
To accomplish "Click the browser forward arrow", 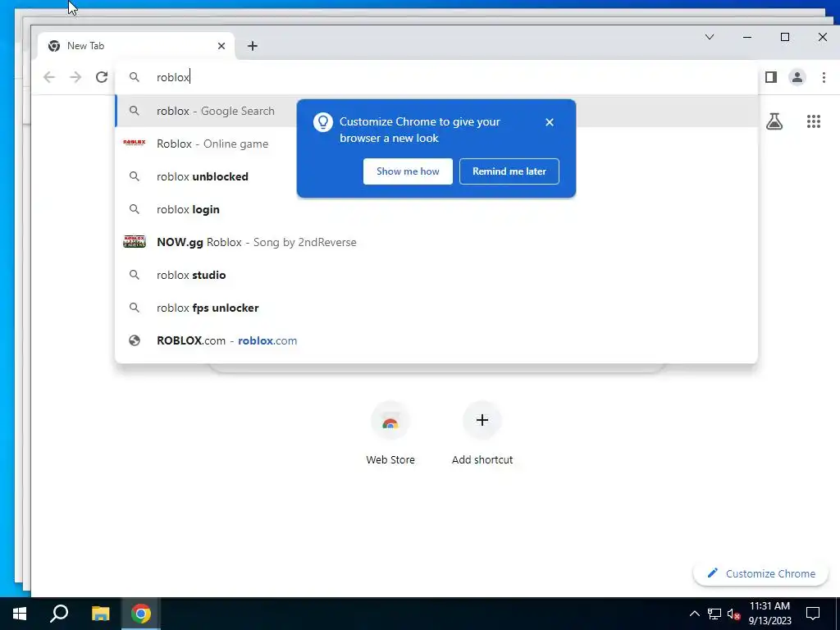I will coord(75,77).
